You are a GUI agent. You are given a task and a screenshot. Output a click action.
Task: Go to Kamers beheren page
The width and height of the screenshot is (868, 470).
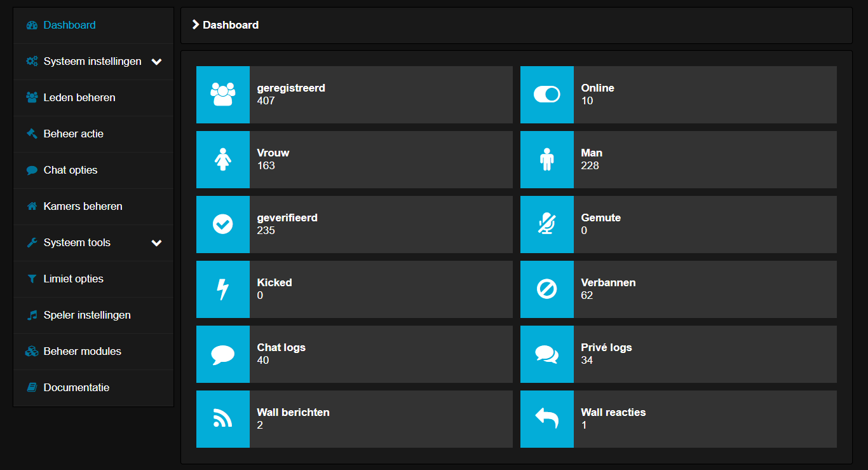[83, 207]
